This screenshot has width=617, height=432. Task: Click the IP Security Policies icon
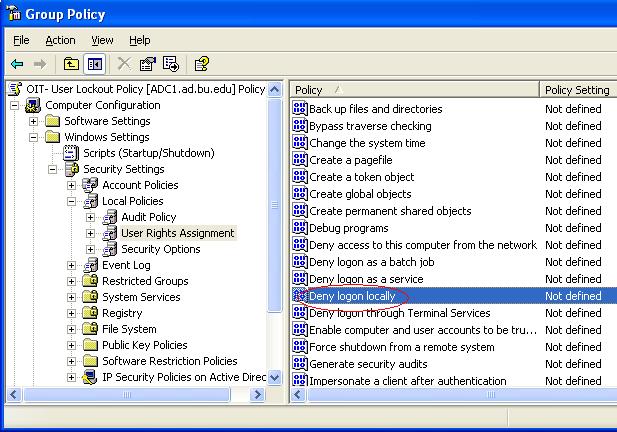(x=90, y=377)
